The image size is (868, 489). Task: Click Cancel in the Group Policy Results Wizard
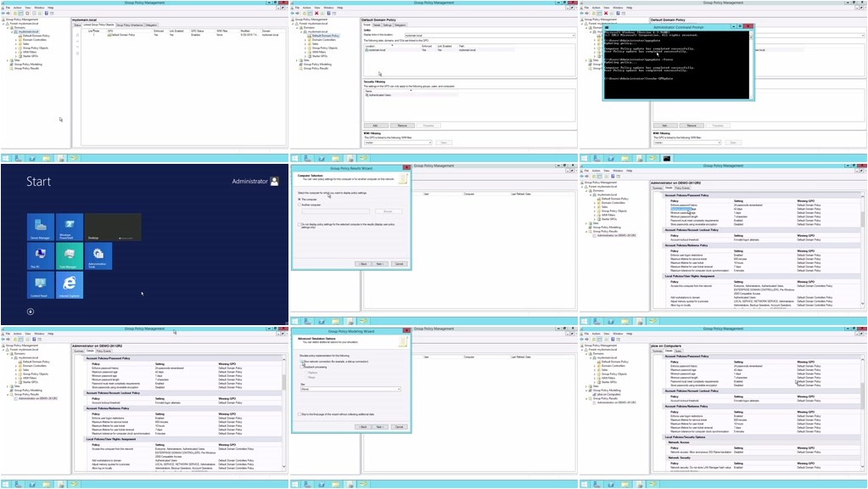point(399,264)
